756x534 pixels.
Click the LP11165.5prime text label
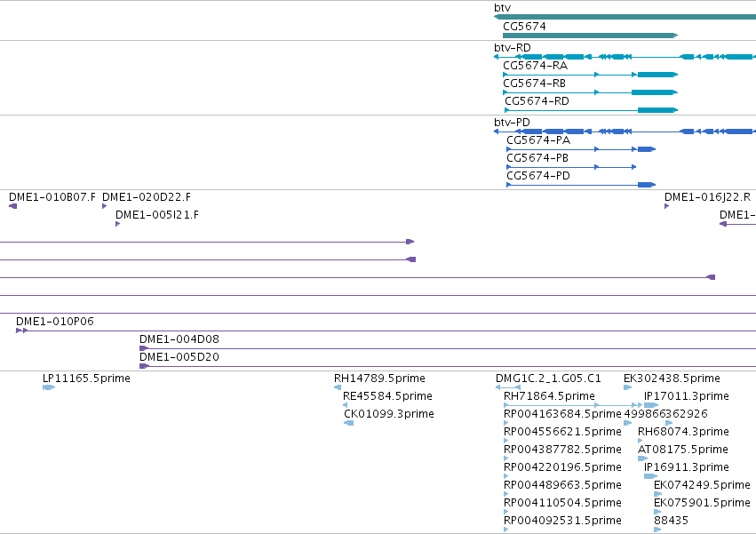(x=86, y=379)
